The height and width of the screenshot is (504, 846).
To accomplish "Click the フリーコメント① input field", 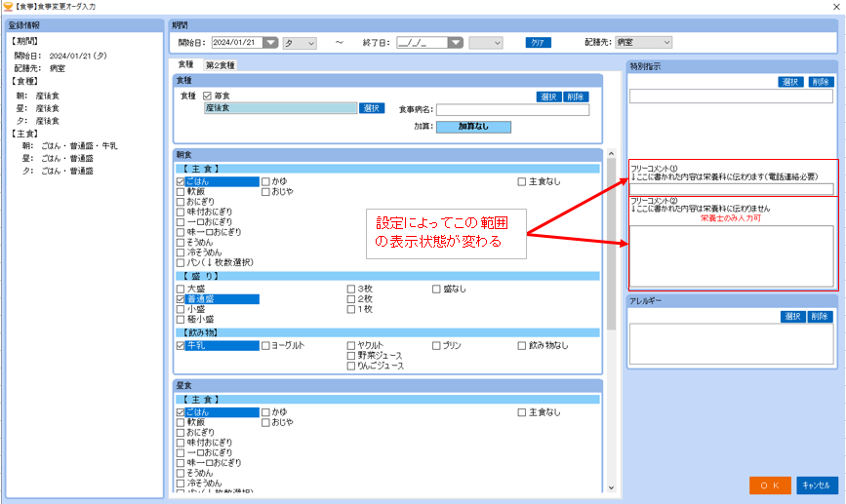I will tap(732, 189).
